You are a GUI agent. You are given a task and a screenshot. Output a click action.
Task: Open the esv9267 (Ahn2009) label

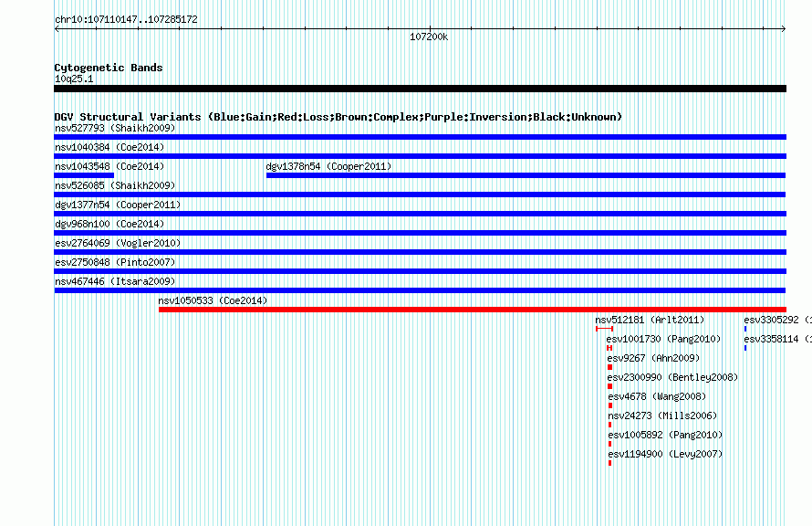[x=653, y=358]
